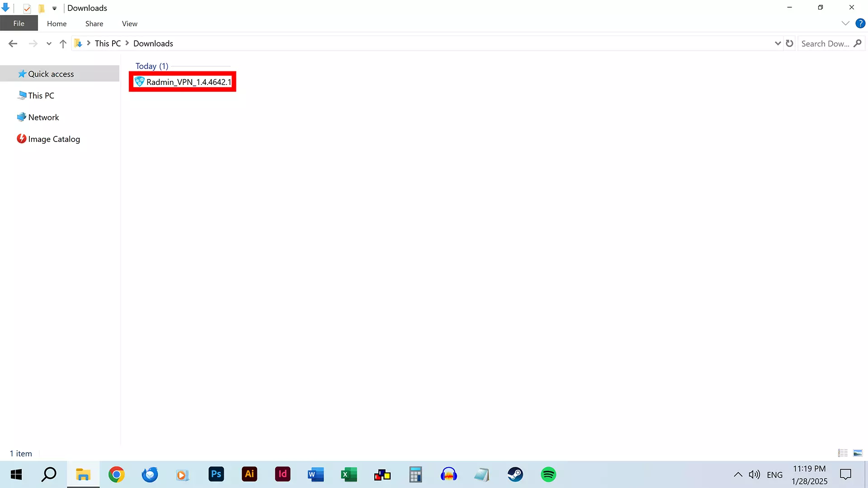
Task: Open the File menu
Action: 19,23
